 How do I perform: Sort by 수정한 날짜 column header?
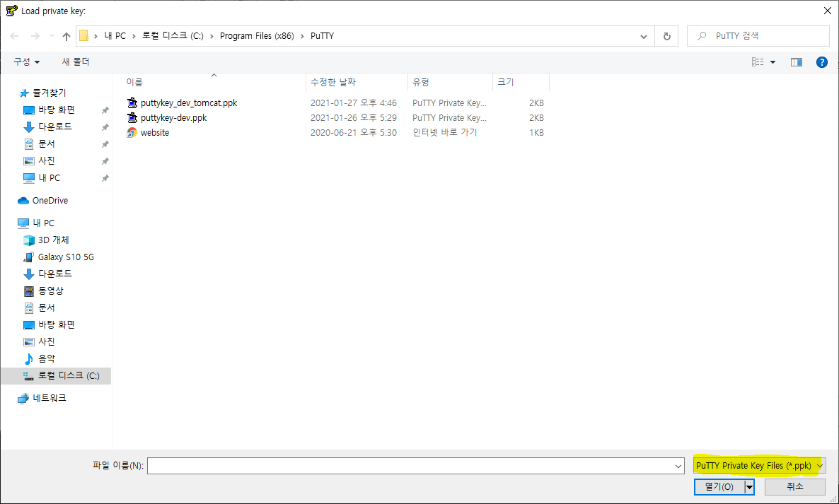coord(357,82)
